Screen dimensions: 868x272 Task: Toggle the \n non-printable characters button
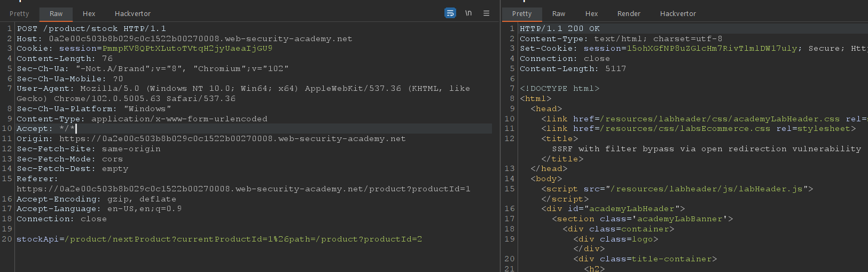tap(468, 13)
